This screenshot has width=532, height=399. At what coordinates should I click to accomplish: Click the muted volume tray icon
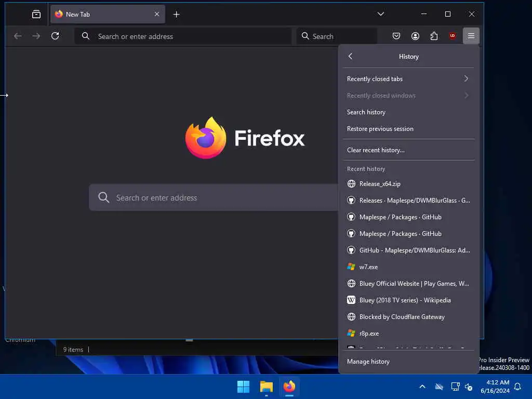coord(469,387)
